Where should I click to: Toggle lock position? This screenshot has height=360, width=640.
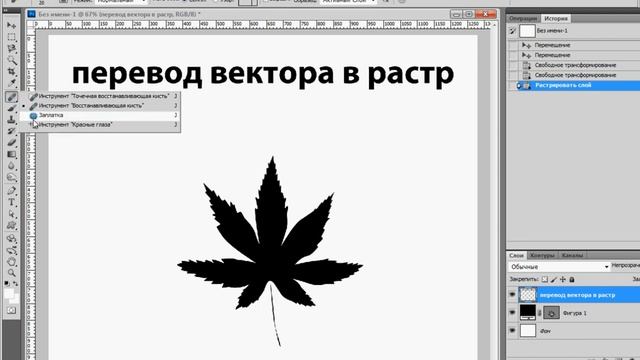[x=563, y=280]
